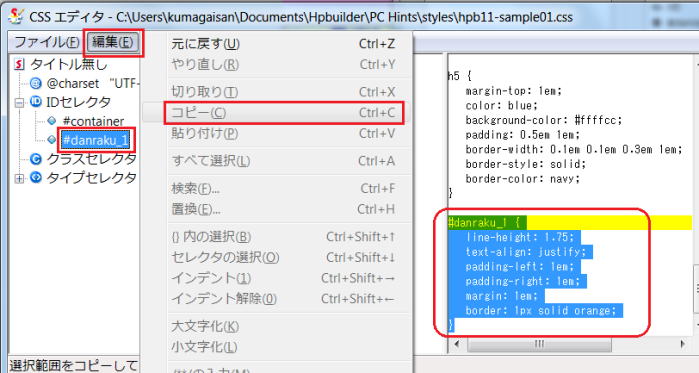This screenshot has width=699, height=373.
Task: Choose {} 内の選択(B) entry
Action: [x=283, y=237]
